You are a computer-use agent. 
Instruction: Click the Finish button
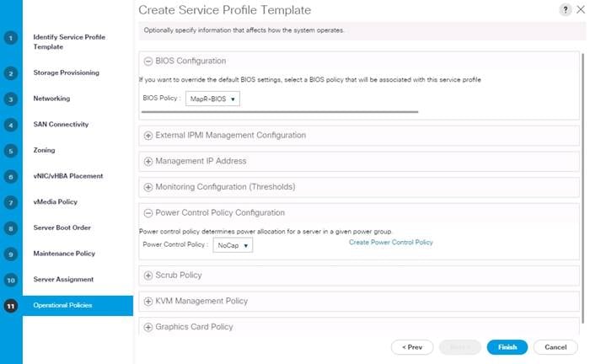[507, 347]
